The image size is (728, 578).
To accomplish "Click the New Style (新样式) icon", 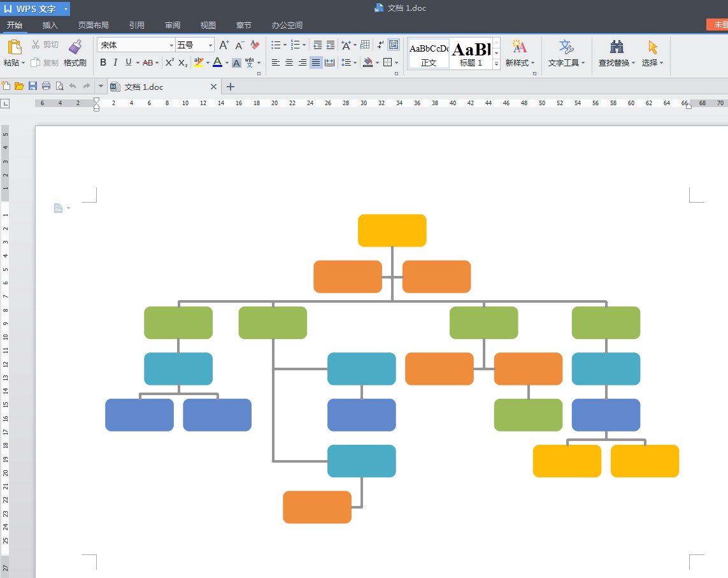I will (x=520, y=47).
